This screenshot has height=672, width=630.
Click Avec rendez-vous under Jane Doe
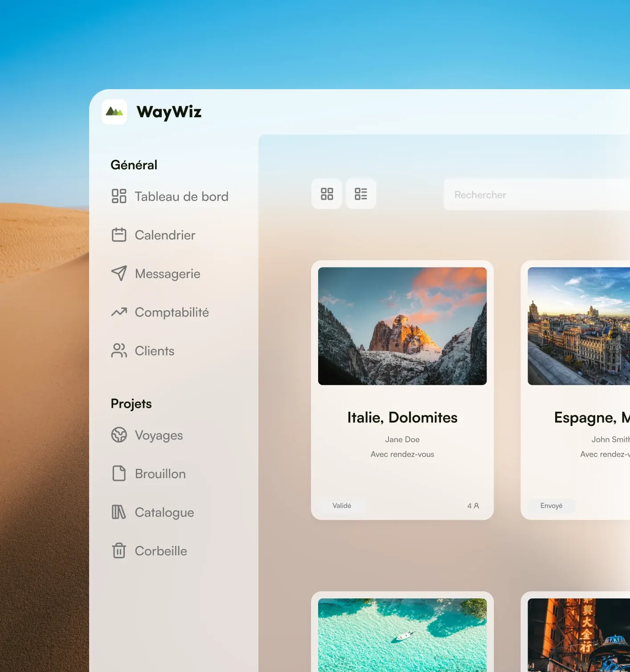click(x=402, y=454)
